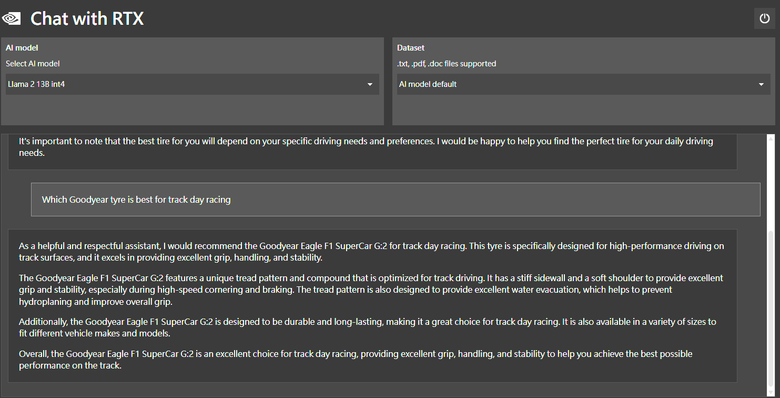Click the supported file types caption

tap(446, 64)
